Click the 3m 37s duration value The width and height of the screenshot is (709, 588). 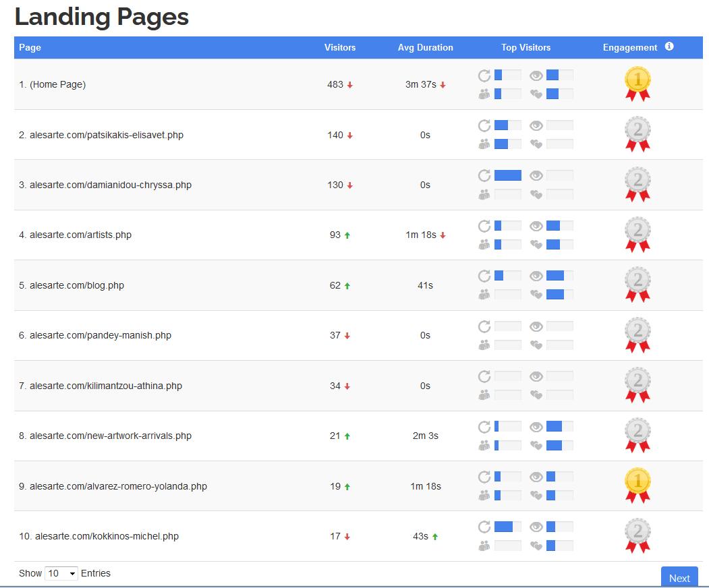click(421, 84)
